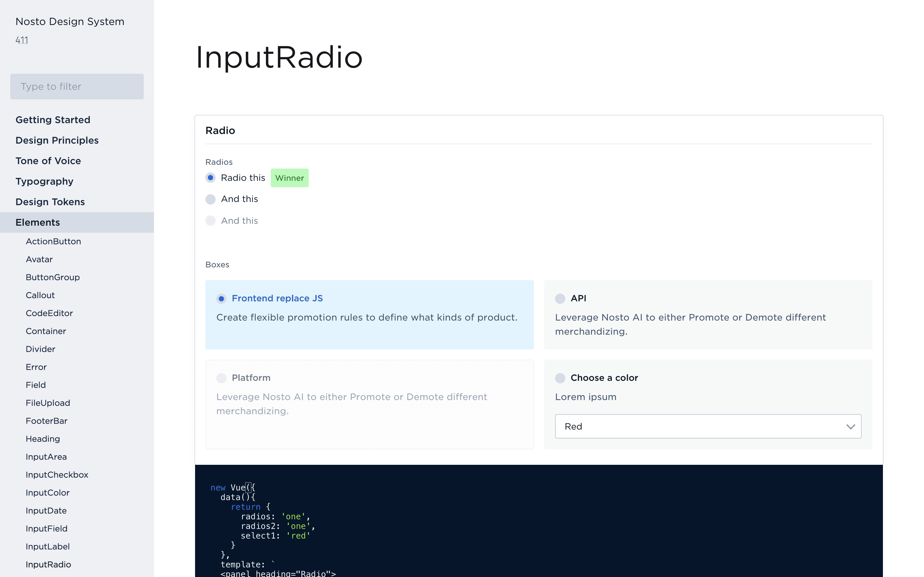
Task: Select the API box radio option
Action: [x=560, y=298]
